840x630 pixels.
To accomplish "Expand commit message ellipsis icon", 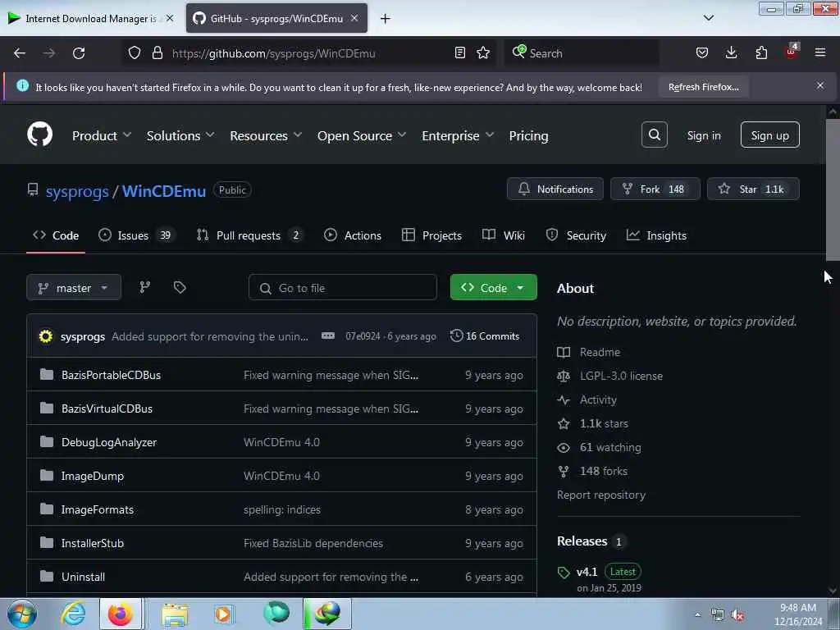I will (328, 336).
